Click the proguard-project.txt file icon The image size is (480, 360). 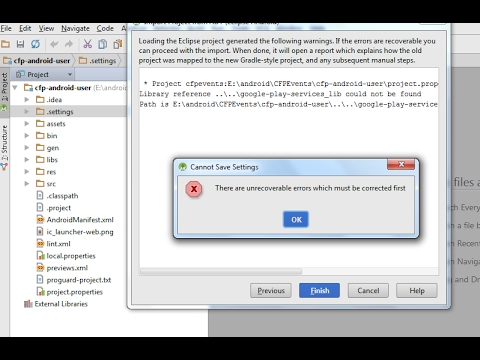[x=40, y=280]
